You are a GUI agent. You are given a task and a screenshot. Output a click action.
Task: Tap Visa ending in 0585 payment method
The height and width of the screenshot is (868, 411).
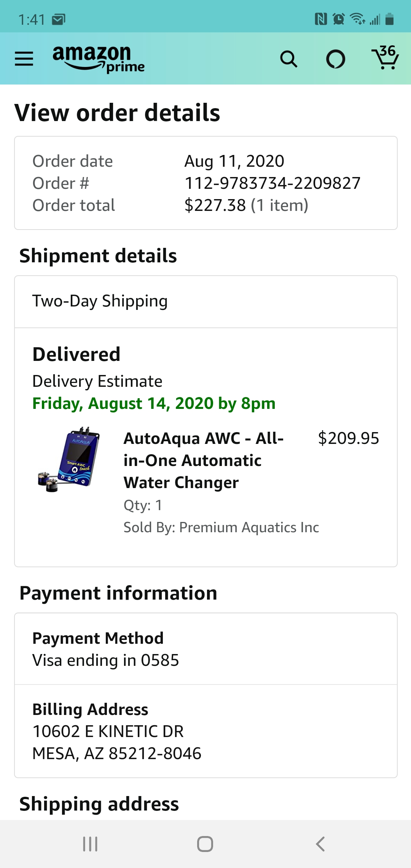pyautogui.click(x=105, y=660)
